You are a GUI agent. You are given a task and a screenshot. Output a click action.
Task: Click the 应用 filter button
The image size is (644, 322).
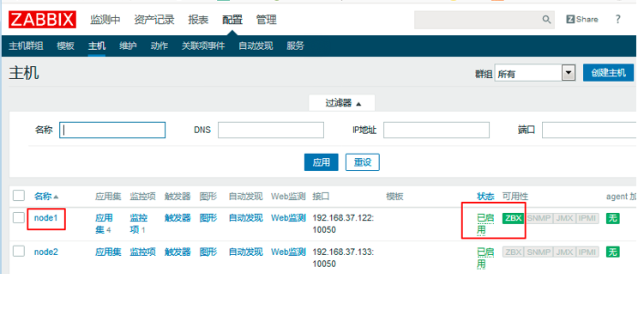point(322,162)
